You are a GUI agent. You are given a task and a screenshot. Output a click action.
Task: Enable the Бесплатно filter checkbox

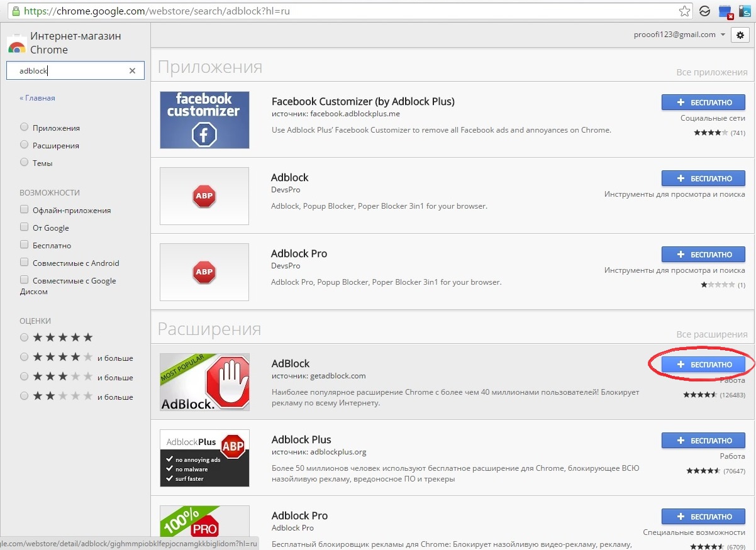tap(25, 245)
